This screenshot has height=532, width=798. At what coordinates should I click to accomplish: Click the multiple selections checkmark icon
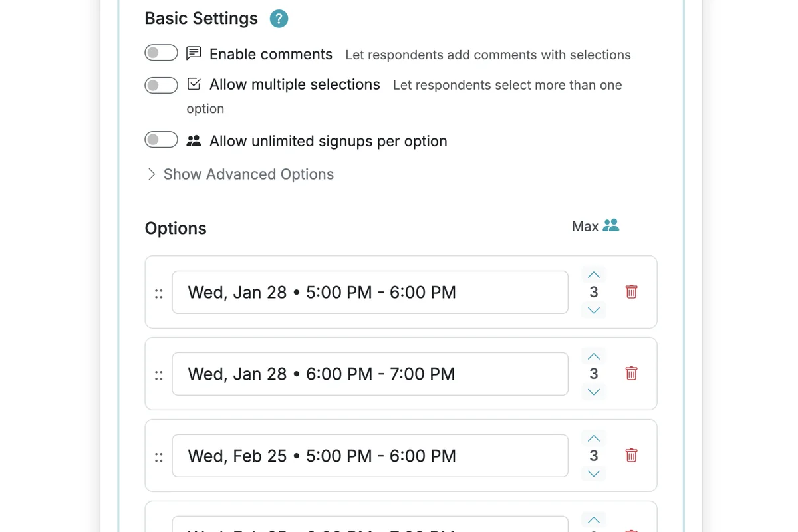click(x=194, y=84)
